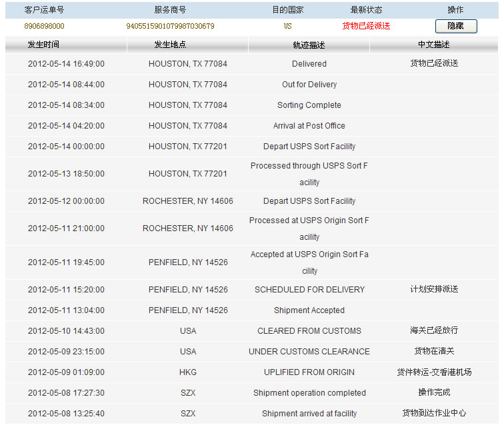
Task: Click Depart USPS Sort Facility in Rochester row
Action: pyautogui.click(x=309, y=201)
